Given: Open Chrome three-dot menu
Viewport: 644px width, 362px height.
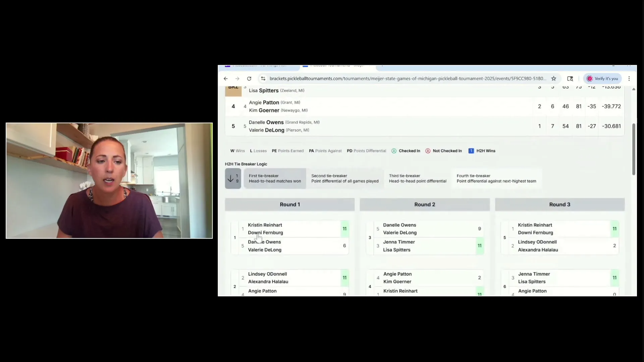Looking at the screenshot, I should point(629,78).
